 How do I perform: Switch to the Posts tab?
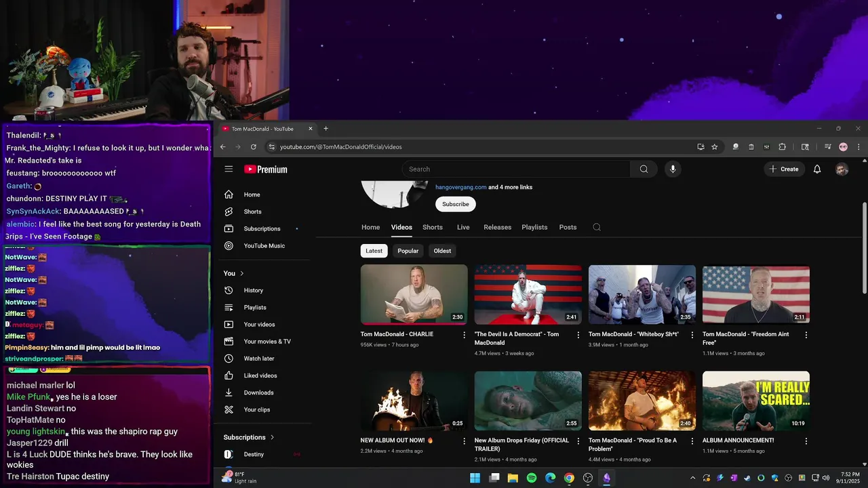pyautogui.click(x=568, y=227)
